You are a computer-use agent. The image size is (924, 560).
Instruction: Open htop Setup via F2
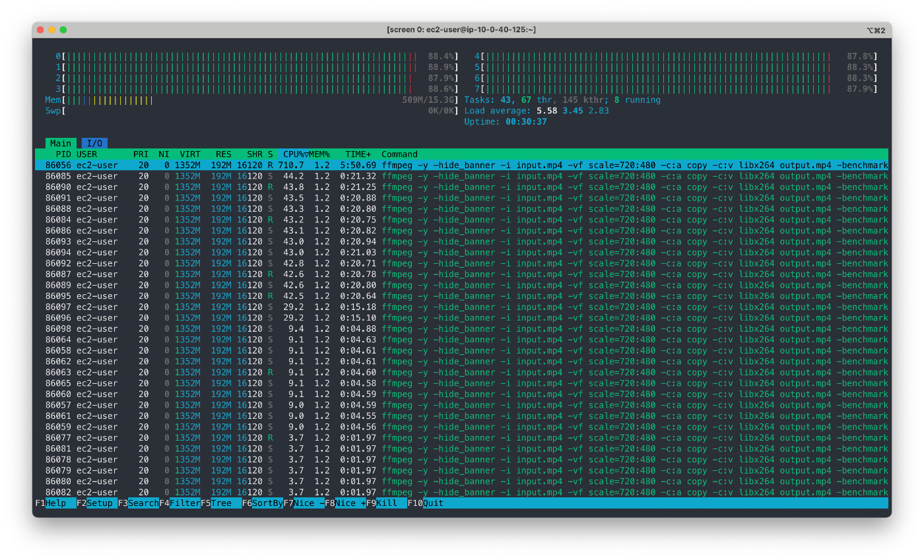click(x=96, y=503)
